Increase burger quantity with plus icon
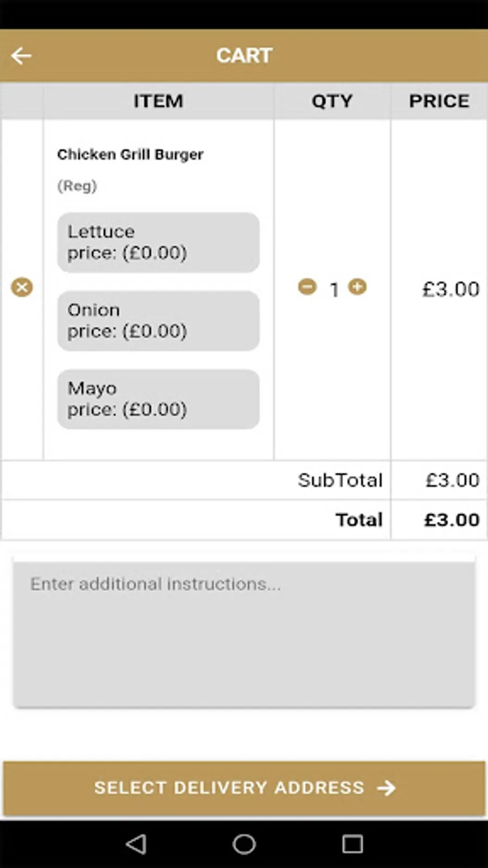The image size is (488, 868). point(357,286)
